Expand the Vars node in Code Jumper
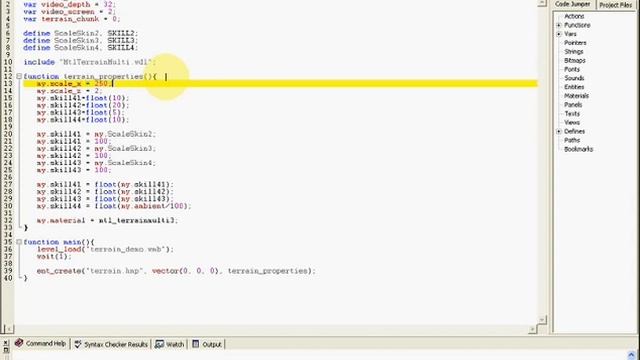This screenshot has height=360, width=640. (559, 34)
